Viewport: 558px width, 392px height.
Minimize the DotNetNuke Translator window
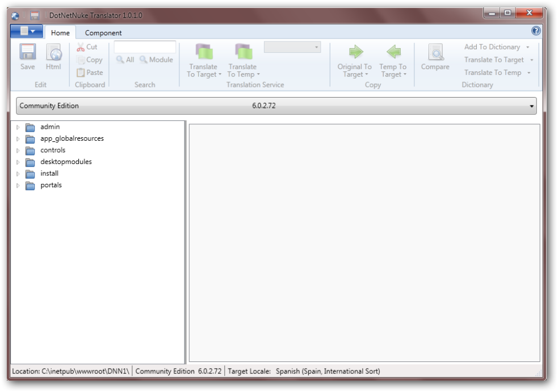[492, 13]
